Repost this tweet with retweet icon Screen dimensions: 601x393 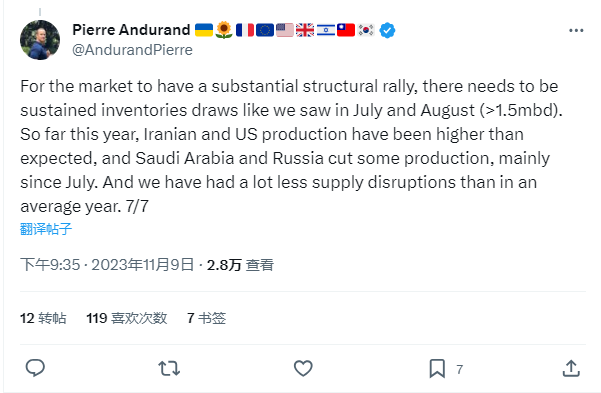169,368
